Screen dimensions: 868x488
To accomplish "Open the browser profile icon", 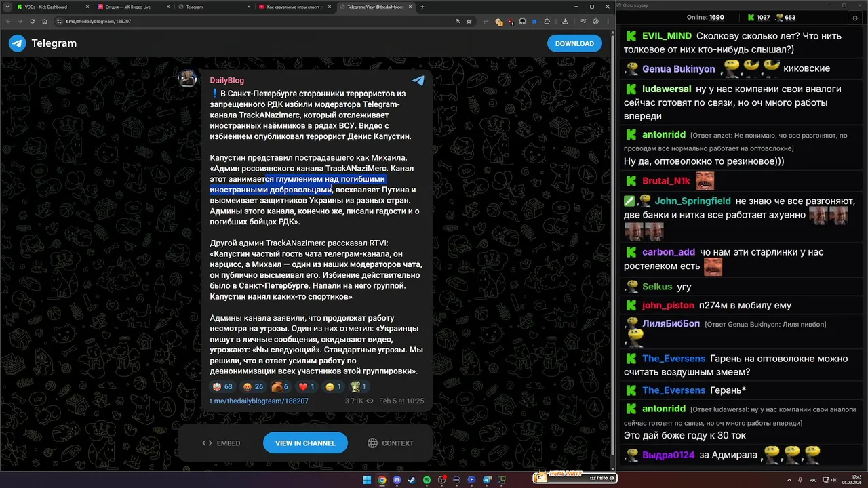I will [595, 21].
